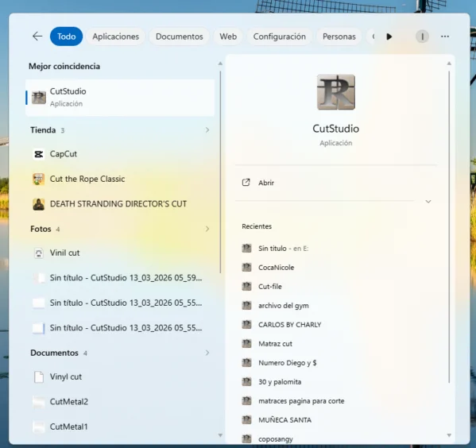Click the CapCut app icon
This screenshot has width=476, height=448.
(39, 154)
